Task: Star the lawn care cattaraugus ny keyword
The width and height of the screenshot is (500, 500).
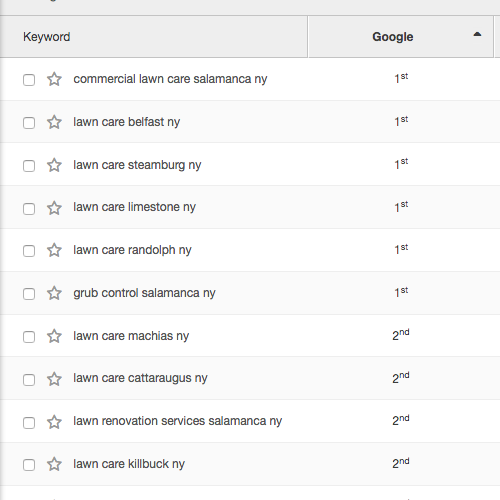Action: tap(54, 379)
